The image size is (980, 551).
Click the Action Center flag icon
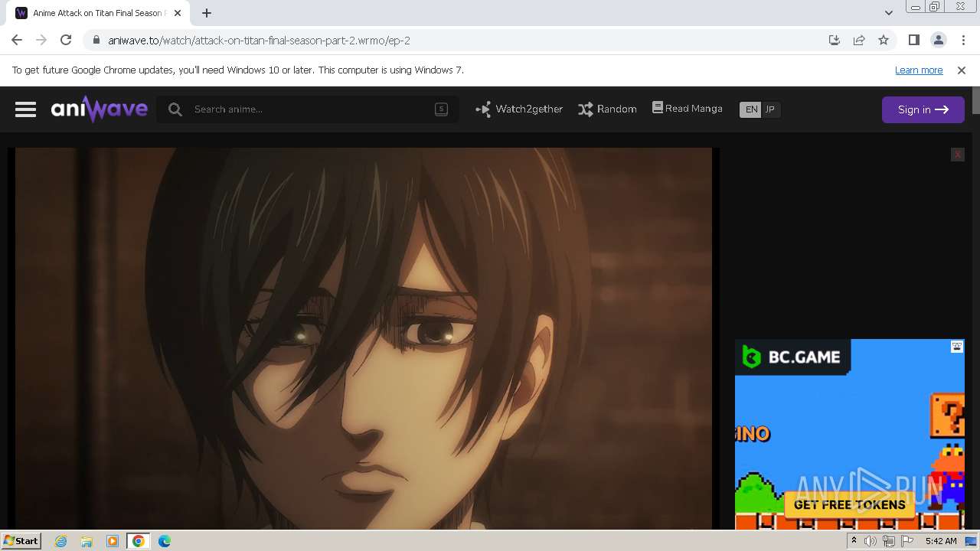pos(907,541)
